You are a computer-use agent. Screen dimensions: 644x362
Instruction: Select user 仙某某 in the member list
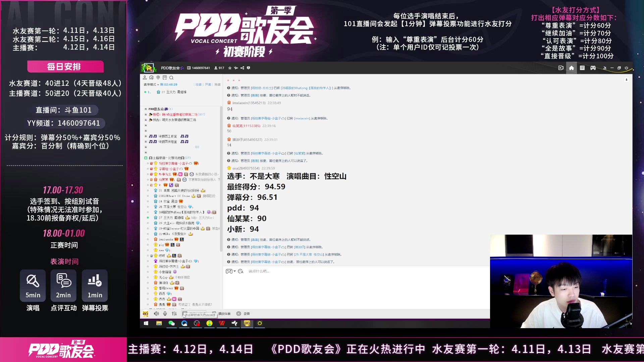click(163, 180)
